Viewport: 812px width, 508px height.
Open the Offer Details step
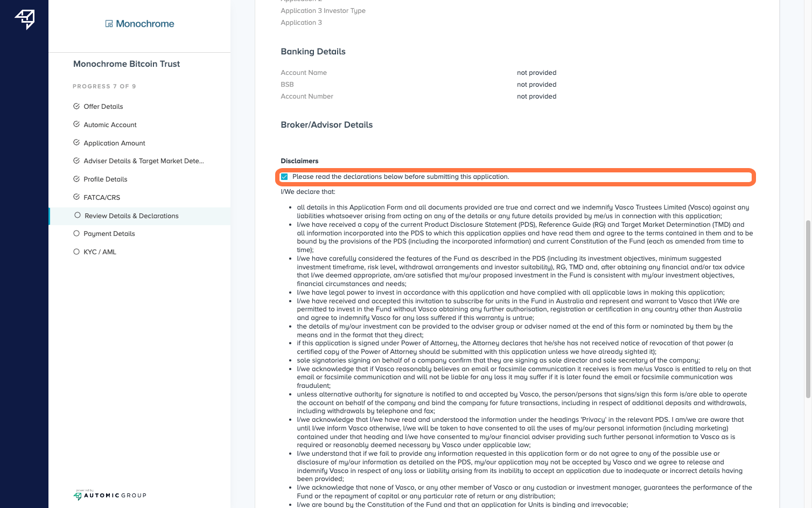click(x=103, y=107)
